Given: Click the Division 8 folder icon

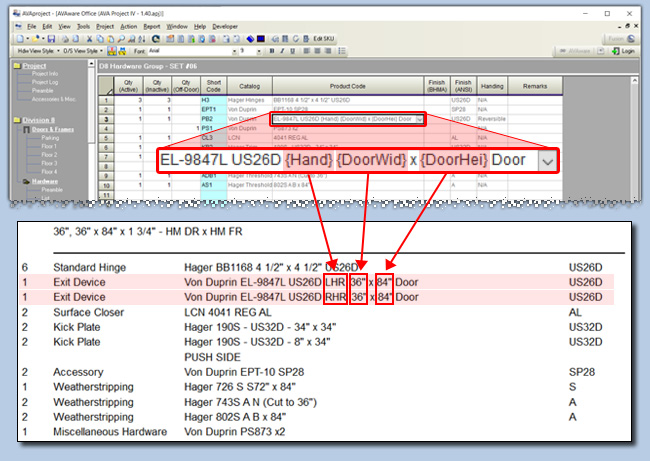Looking at the screenshot, I should point(16,120).
